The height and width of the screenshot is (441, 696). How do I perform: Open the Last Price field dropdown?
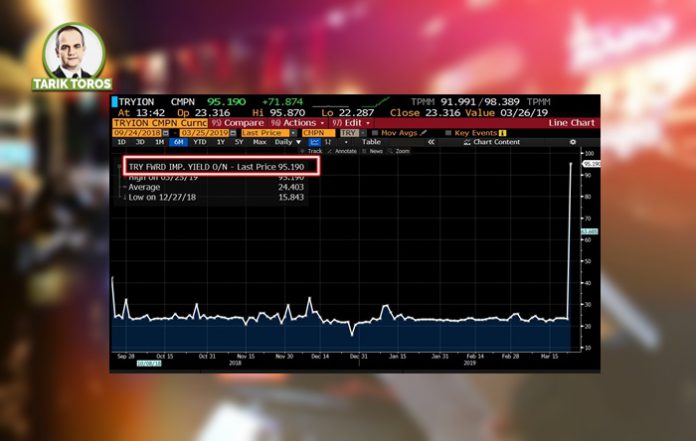pos(293,133)
